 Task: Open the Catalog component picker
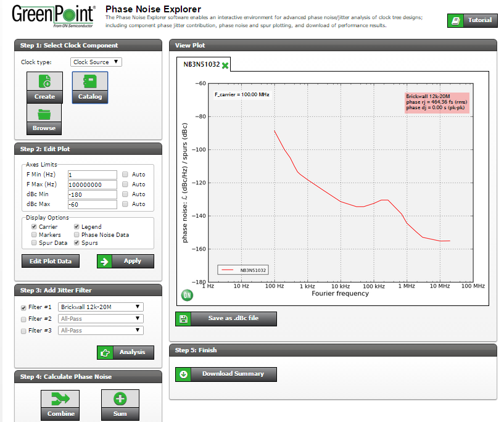tap(89, 81)
